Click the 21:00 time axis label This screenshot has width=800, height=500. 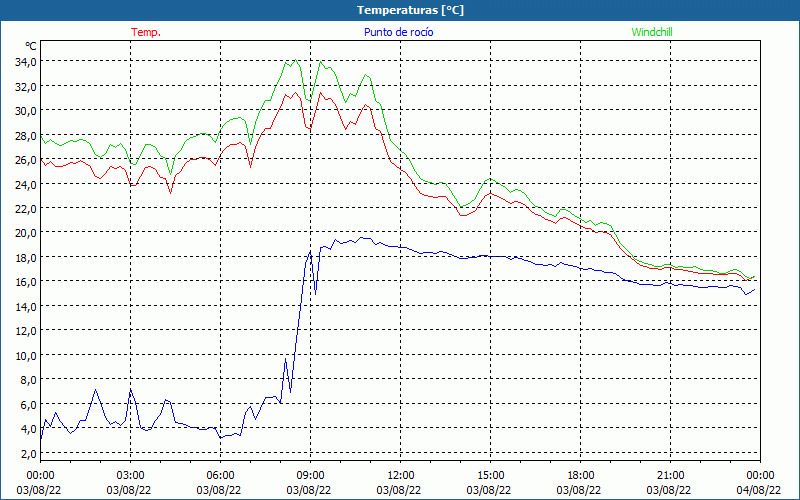[670, 476]
